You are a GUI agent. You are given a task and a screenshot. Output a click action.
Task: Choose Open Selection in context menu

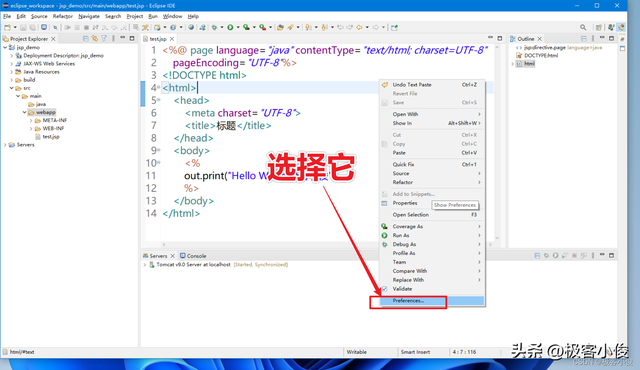(432, 215)
